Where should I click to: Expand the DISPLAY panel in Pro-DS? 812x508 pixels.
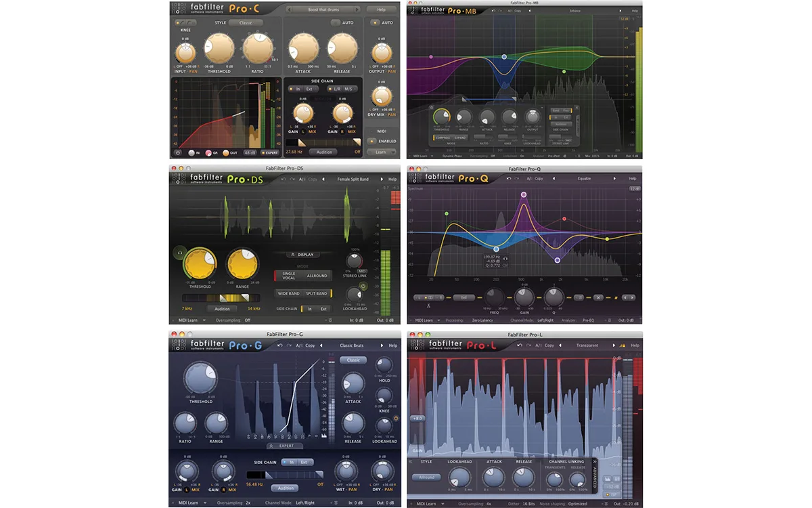302,255
